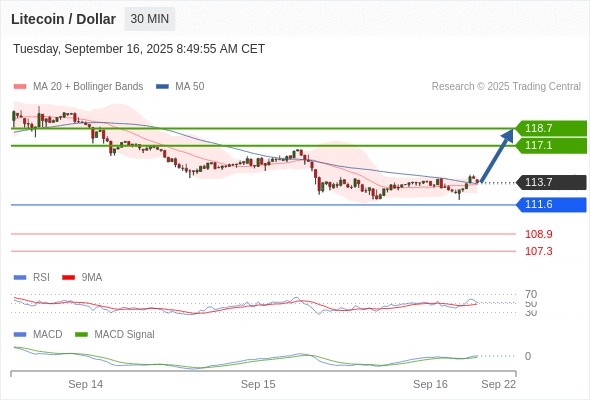Screen dimensions: 590x400
Task: Click the RSI legend blue swatch
Action: 20,278
